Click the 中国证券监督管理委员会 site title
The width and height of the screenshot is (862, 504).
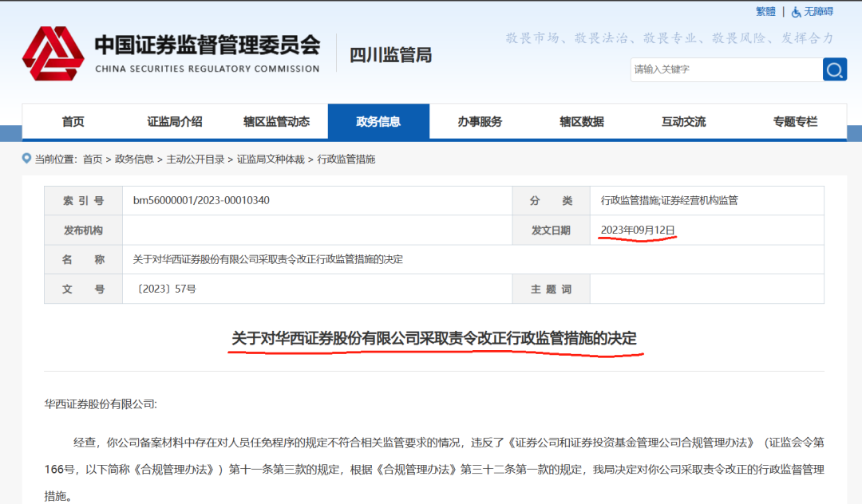pyautogui.click(x=208, y=45)
